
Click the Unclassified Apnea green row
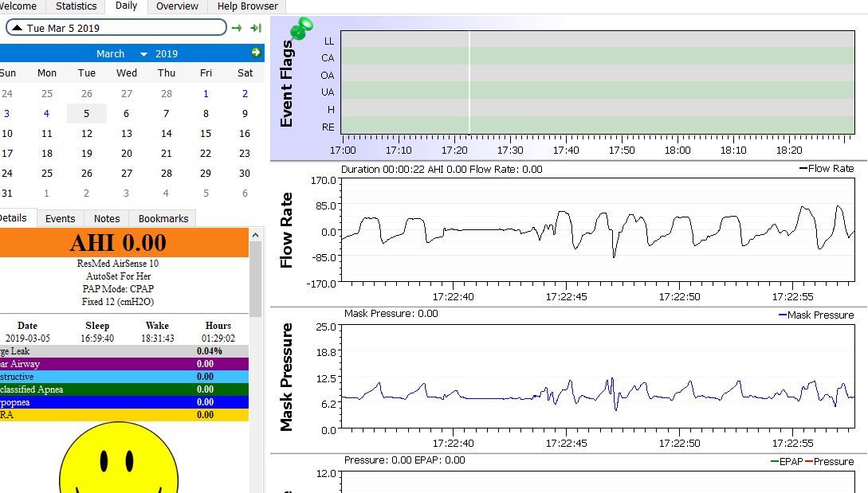pyautogui.click(x=124, y=389)
